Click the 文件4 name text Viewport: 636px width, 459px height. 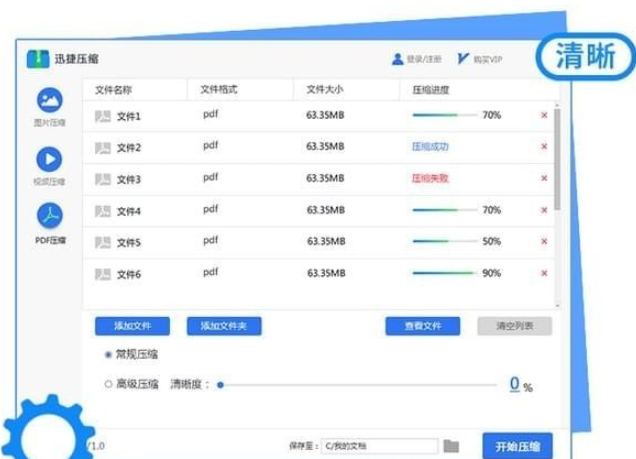coord(129,212)
